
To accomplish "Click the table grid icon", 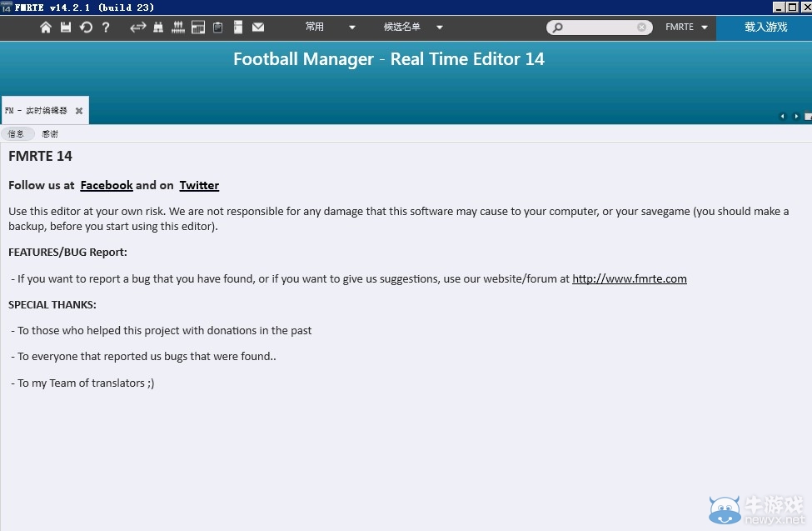I will click(x=198, y=28).
